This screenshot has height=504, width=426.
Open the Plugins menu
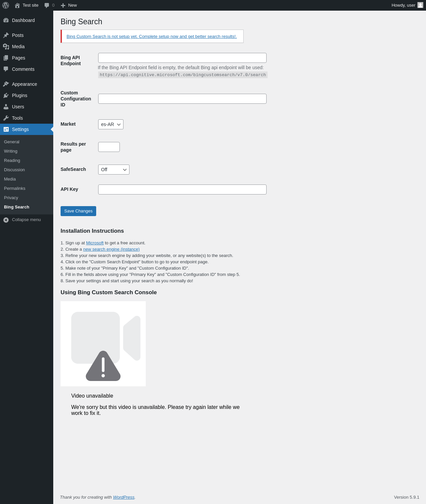[x=27, y=95]
